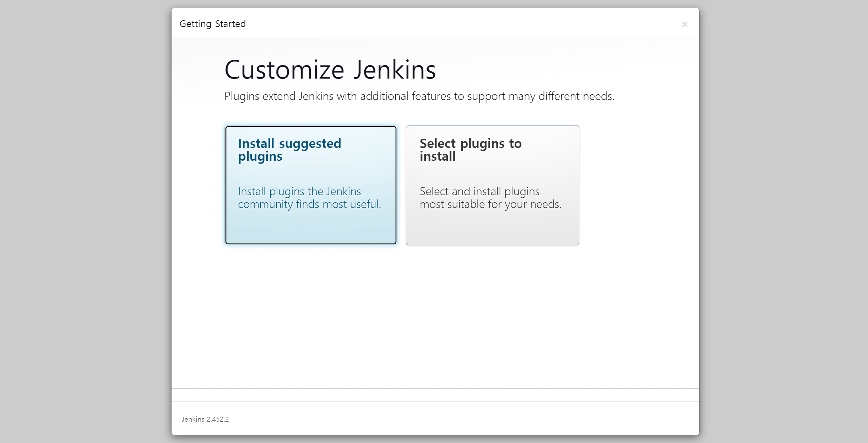
Task: Click the gray backdrop left of dialog
Action: 85,220
